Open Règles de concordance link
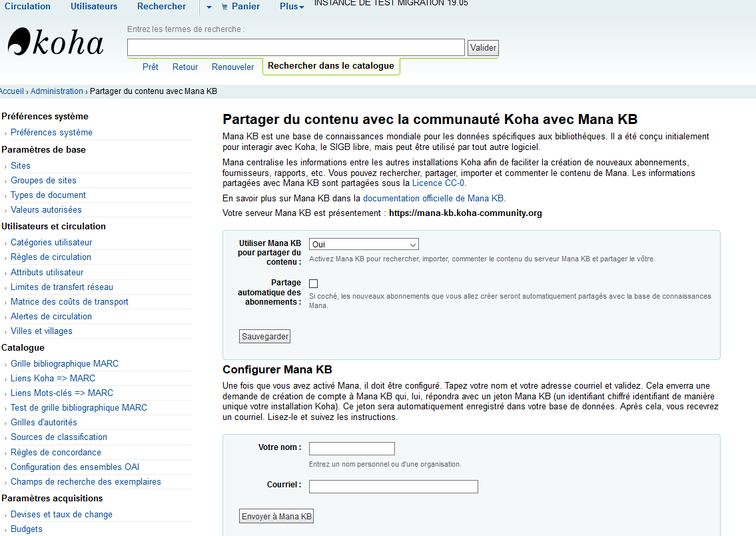The height and width of the screenshot is (536, 756). [56, 453]
